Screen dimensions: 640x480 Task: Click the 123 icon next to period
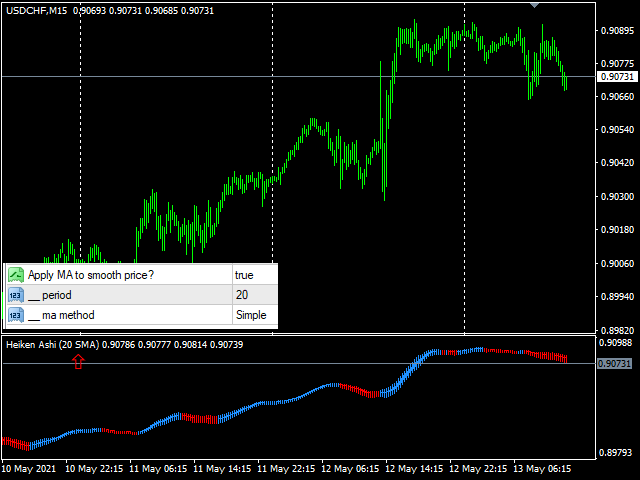[x=15, y=295]
